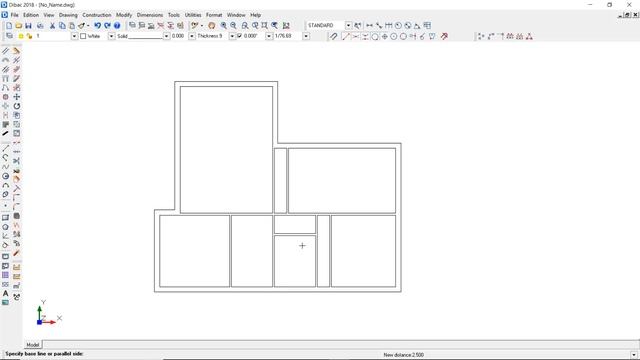Open the View menu

tap(49, 15)
